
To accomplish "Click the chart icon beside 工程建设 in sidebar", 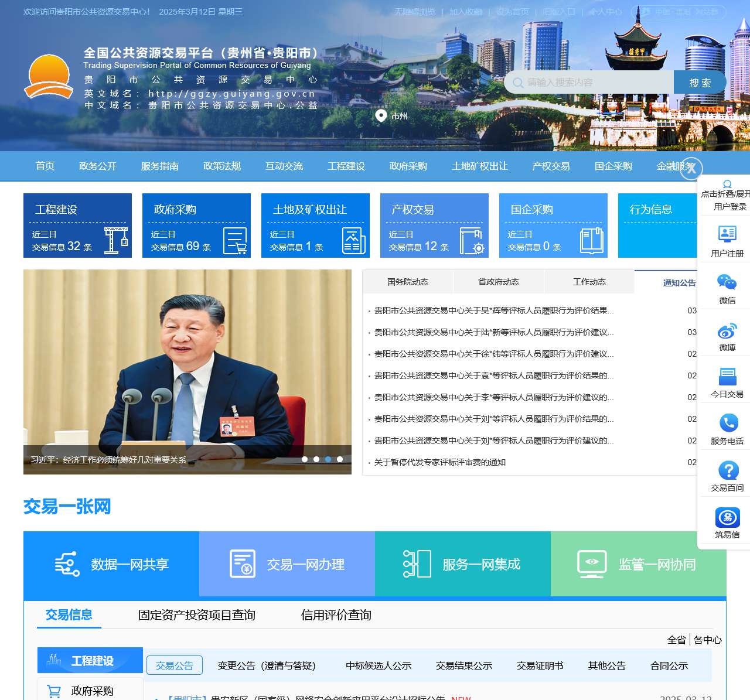I will (54, 660).
